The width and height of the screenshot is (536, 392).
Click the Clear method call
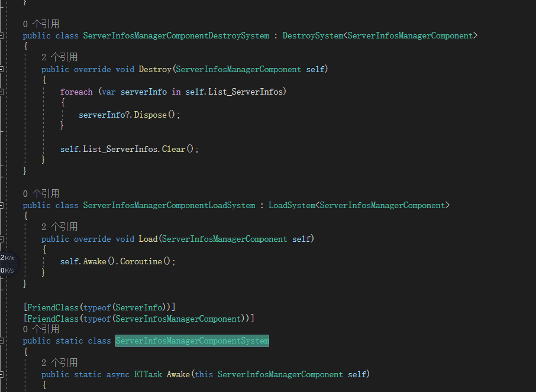174,149
